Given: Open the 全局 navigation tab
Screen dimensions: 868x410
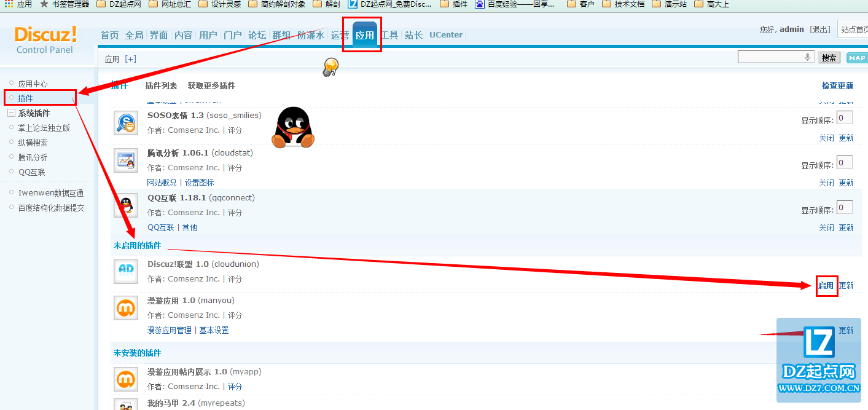Looking at the screenshot, I should click(x=135, y=35).
